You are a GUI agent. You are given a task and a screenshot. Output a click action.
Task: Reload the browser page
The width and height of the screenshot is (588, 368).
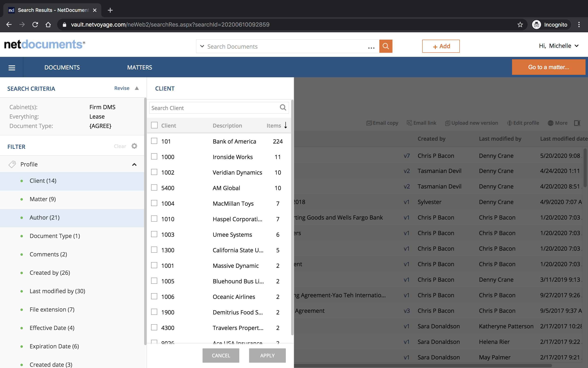[x=35, y=25]
